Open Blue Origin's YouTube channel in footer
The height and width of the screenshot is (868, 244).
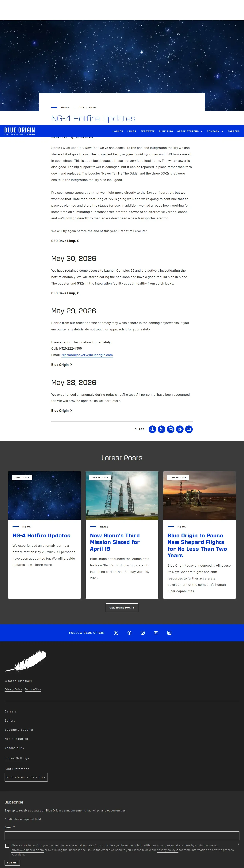156,633
